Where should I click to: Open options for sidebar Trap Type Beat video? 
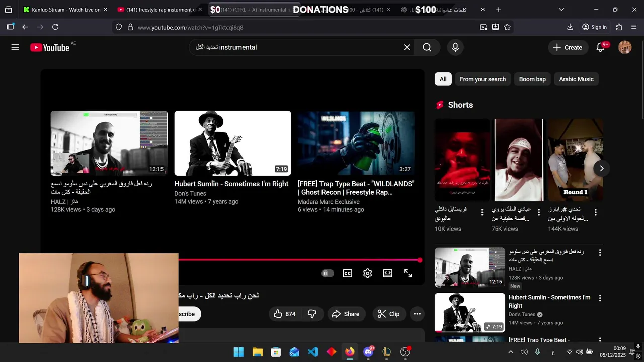(x=600, y=340)
